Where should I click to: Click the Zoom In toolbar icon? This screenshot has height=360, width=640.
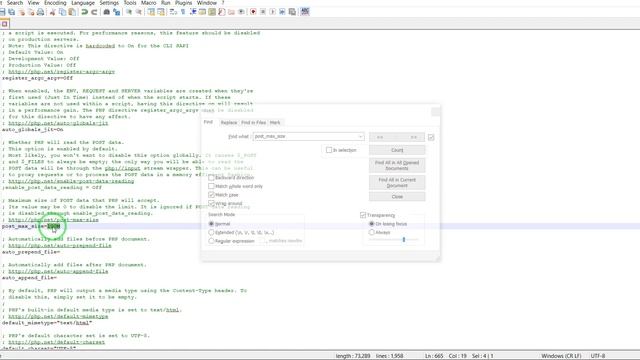point(129,12)
